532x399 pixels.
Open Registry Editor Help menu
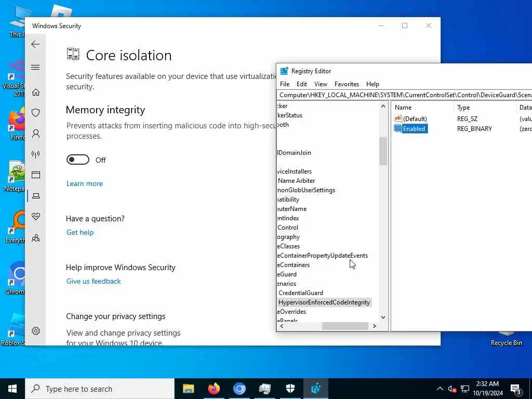click(x=373, y=84)
